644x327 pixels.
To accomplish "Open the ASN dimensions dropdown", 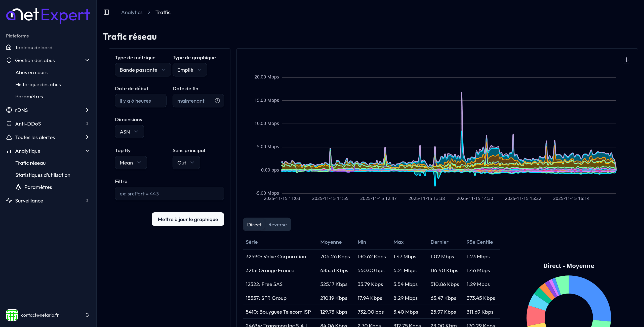I will [129, 132].
